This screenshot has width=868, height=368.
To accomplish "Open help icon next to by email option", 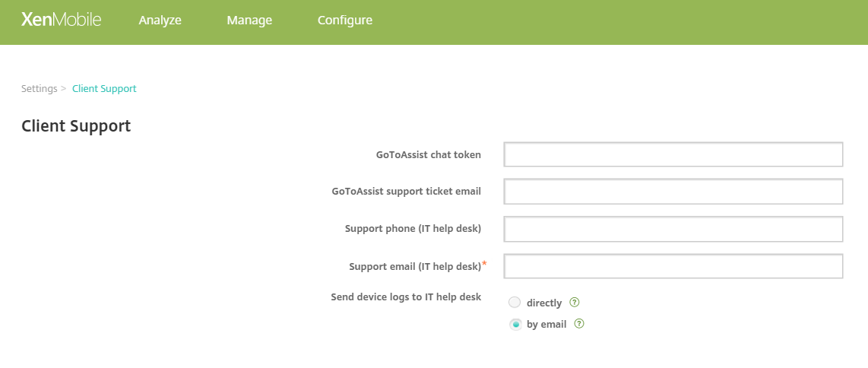I will [x=579, y=324].
